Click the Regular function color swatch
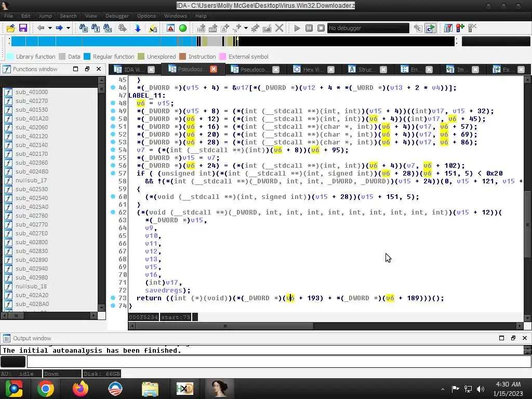Viewport: 532px width, 399px height. [x=87, y=57]
